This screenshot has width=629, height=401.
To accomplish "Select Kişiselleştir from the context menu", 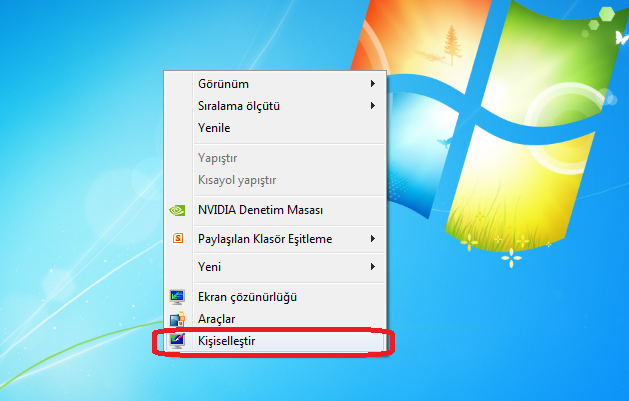I will pyautogui.click(x=275, y=341).
